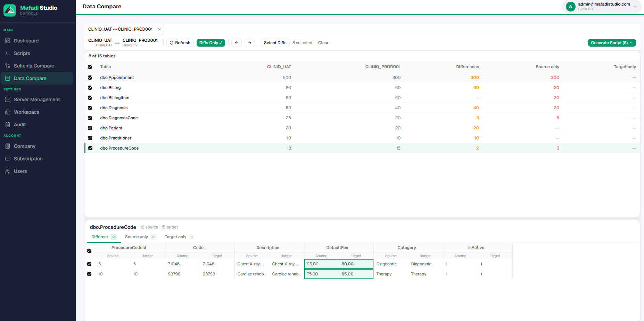Refresh the data comparison

tap(180, 43)
